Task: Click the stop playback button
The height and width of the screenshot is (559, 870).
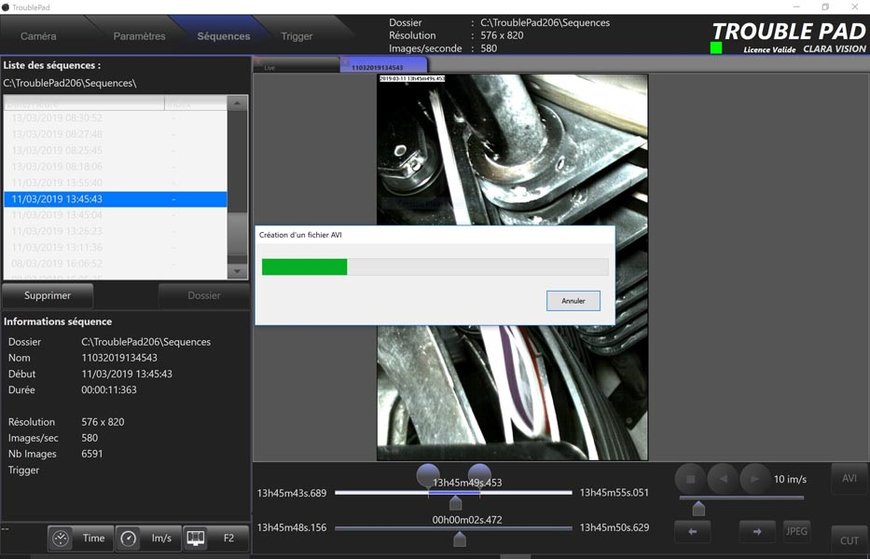Action: [691, 479]
